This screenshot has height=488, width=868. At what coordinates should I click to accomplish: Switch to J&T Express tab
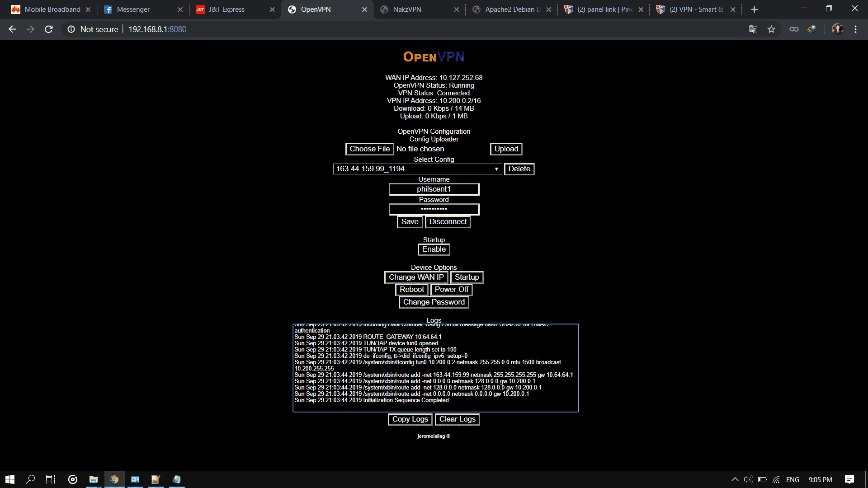tap(226, 9)
